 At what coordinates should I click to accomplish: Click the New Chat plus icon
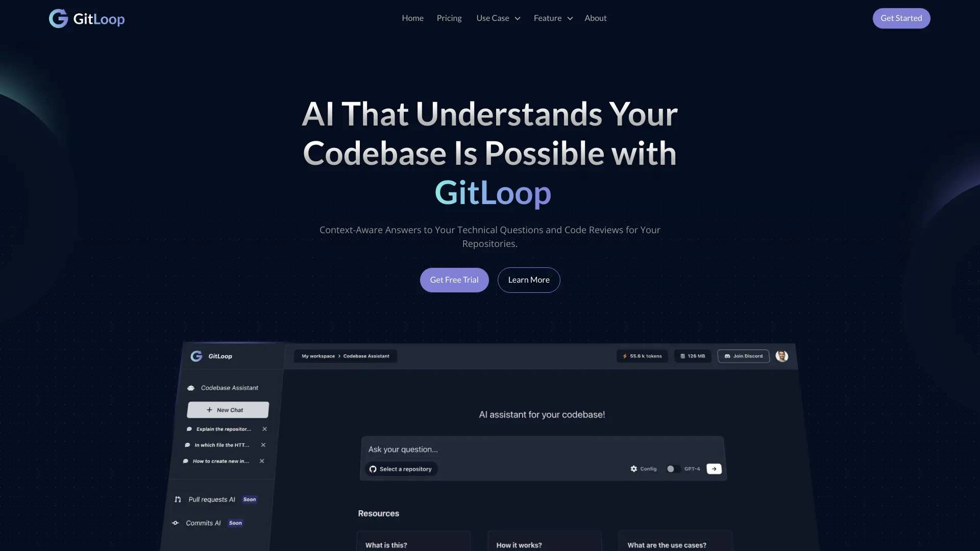210,410
